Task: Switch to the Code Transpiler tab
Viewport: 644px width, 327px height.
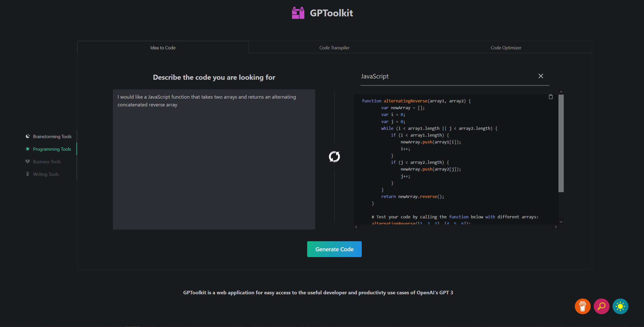Action: pos(334,48)
